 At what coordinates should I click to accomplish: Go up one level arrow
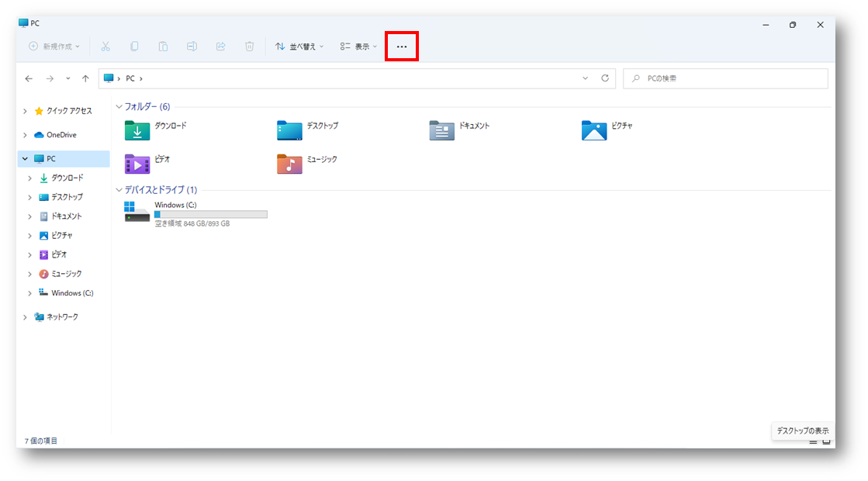[x=85, y=78]
